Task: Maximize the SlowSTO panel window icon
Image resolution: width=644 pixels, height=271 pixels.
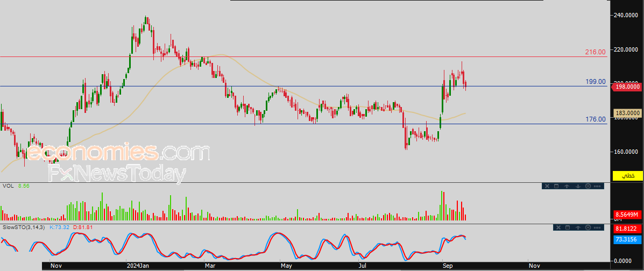Action: click(567, 227)
